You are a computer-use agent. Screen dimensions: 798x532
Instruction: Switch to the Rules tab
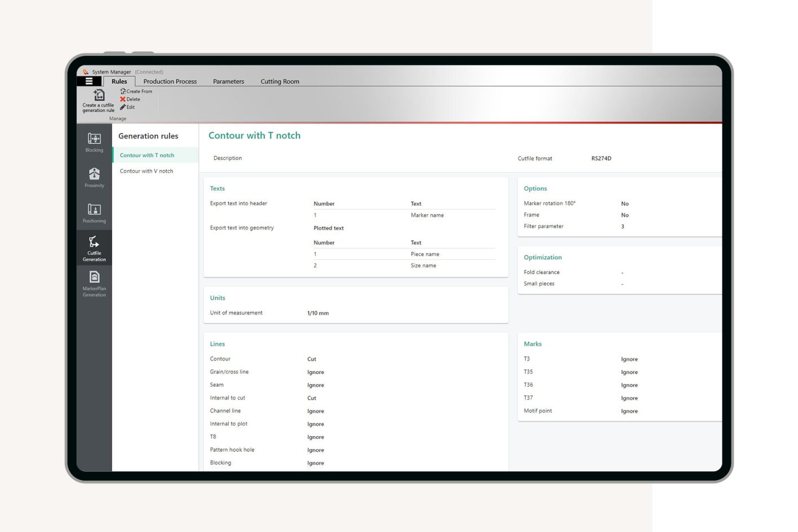(119, 81)
